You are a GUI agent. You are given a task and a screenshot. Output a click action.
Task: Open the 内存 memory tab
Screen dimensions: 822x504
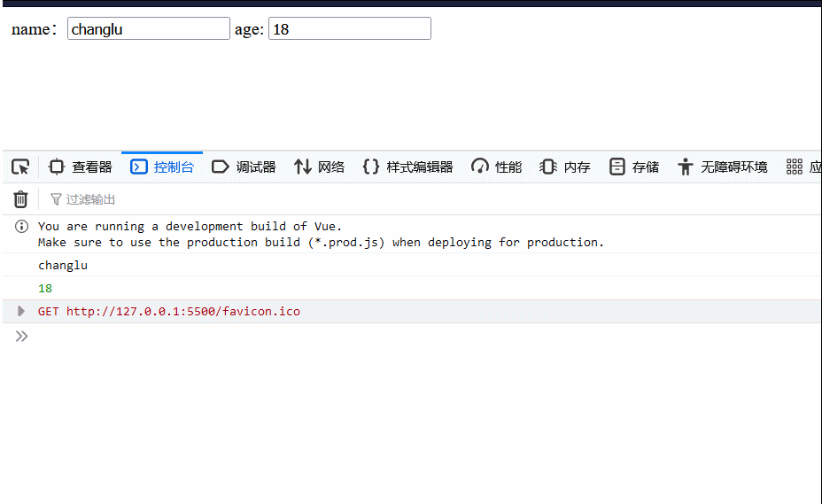pyautogui.click(x=564, y=167)
